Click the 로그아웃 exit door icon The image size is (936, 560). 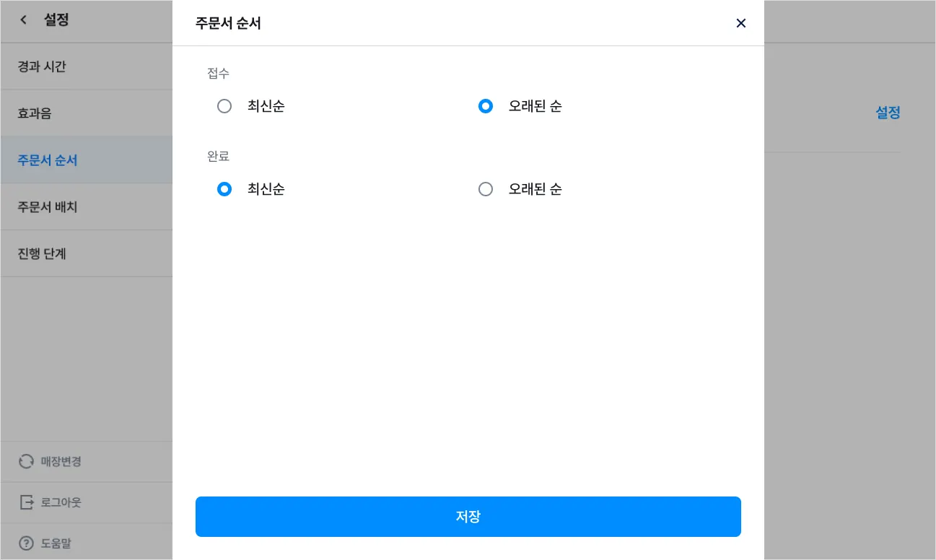tap(27, 502)
